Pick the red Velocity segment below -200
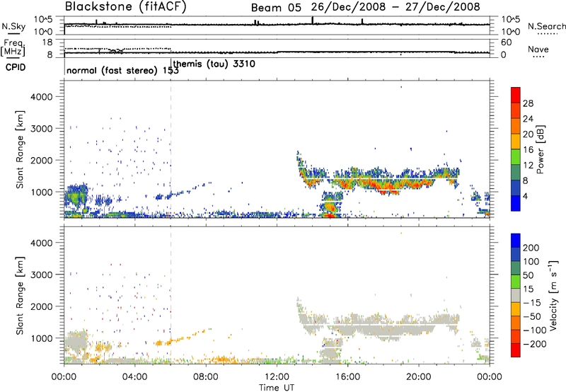The width and height of the screenshot is (566, 392). click(516, 350)
